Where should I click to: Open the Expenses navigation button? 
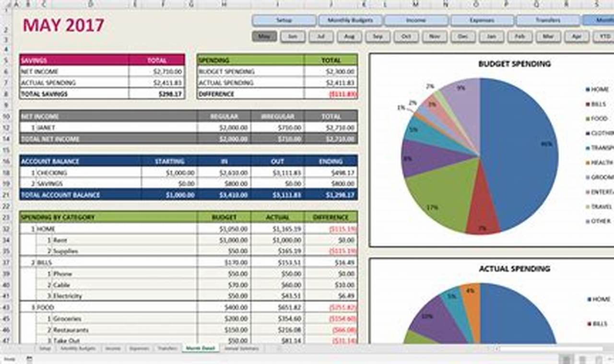pos(482,21)
